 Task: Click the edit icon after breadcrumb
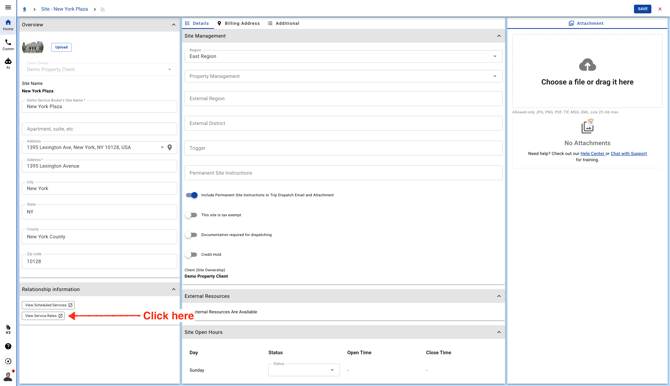[103, 9]
